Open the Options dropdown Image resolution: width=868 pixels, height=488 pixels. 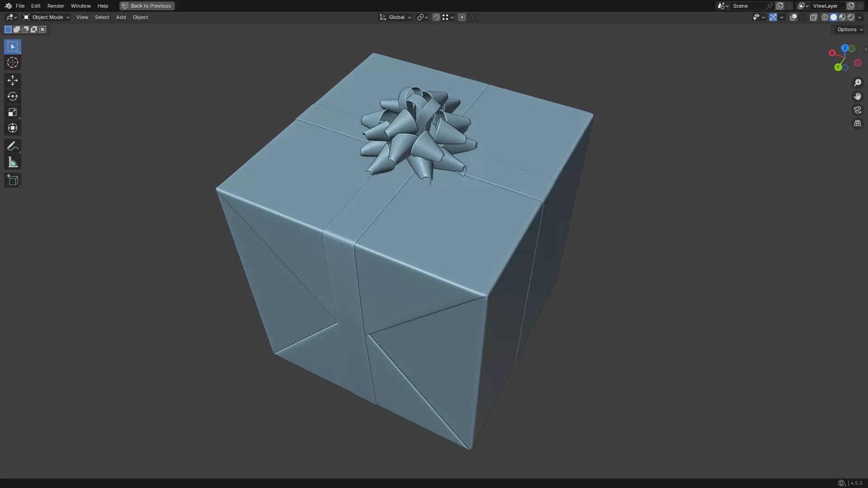pyautogui.click(x=850, y=29)
